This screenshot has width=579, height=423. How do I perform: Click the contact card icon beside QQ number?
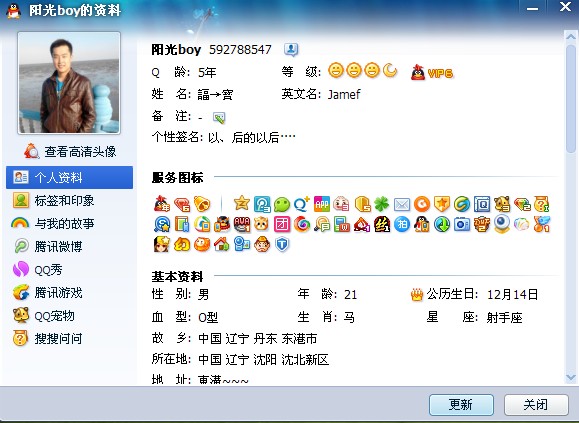click(x=291, y=49)
